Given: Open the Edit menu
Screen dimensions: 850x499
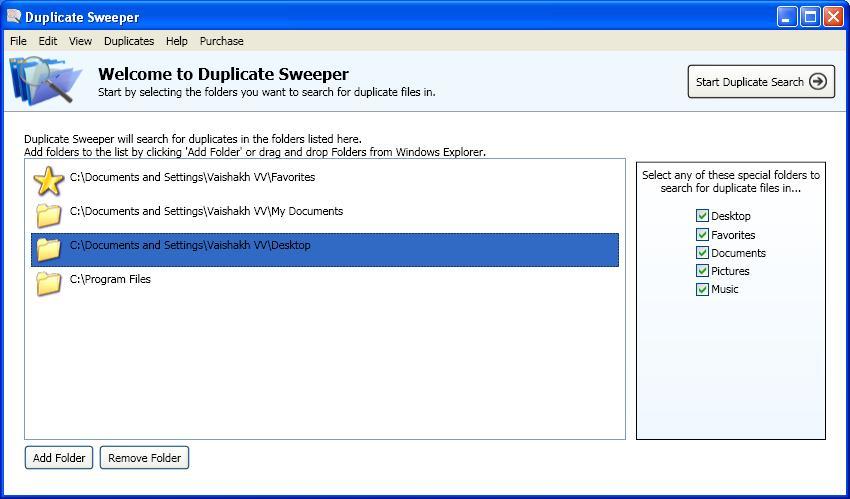Looking at the screenshot, I should (48, 41).
